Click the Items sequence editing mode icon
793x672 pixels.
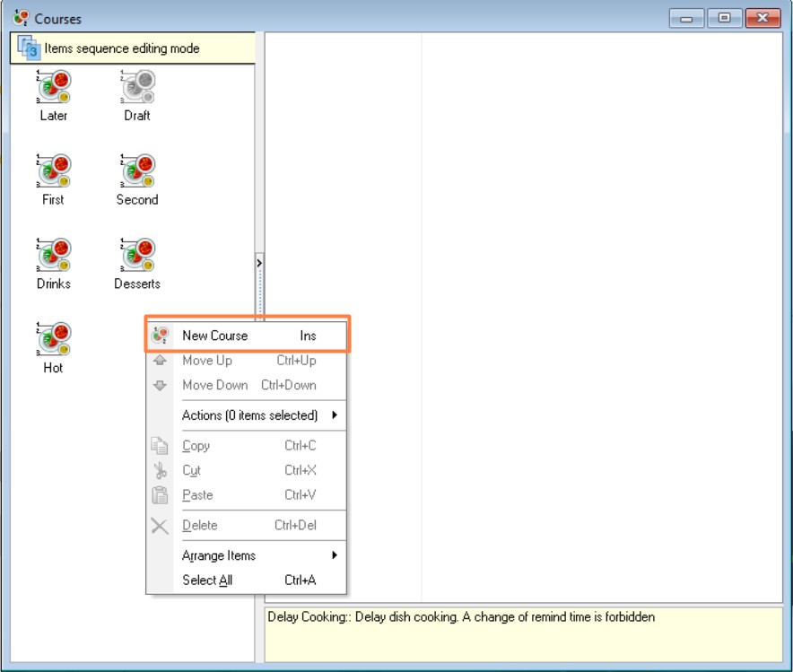[28, 47]
